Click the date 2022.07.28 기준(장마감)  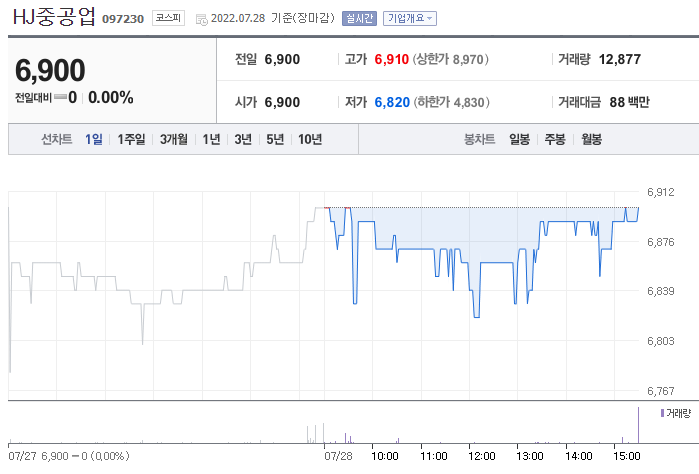[x=272, y=18]
